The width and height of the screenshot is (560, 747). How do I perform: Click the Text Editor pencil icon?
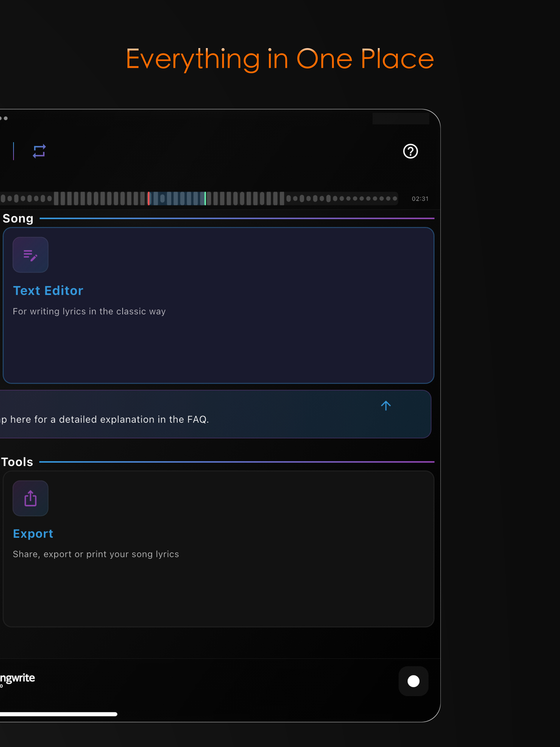pos(30,255)
